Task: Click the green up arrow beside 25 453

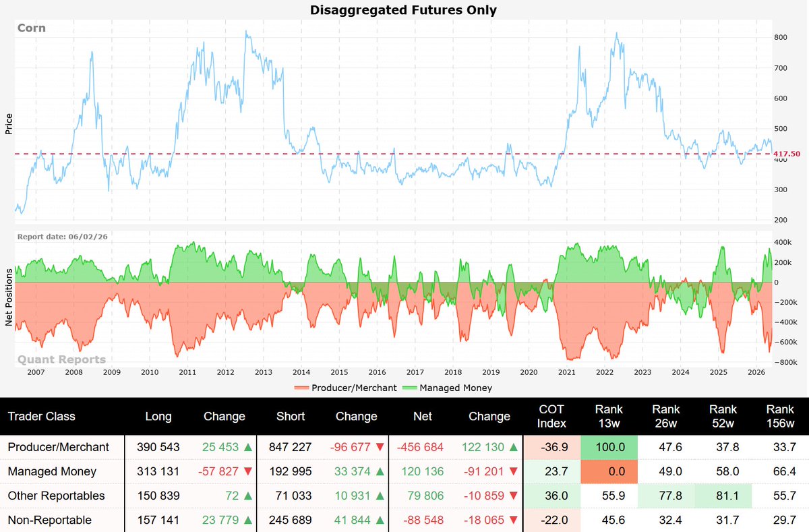Action: click(x=248, y=447)
